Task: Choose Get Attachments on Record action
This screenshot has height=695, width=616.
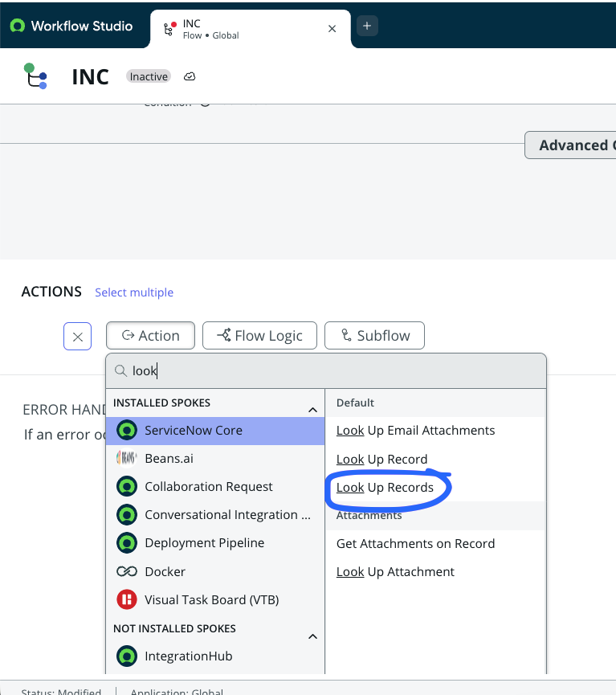Action: point(416,544)
